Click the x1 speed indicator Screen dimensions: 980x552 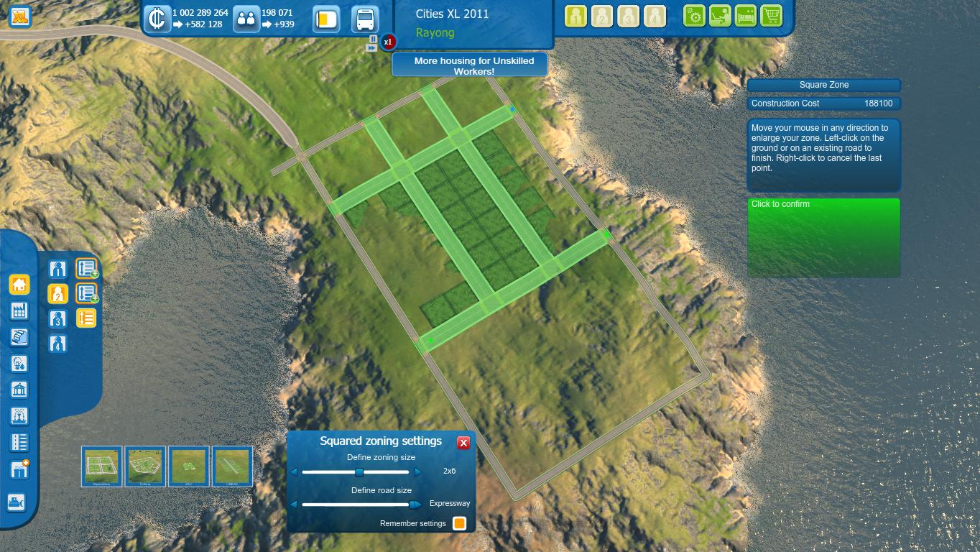tap(388, 42)
